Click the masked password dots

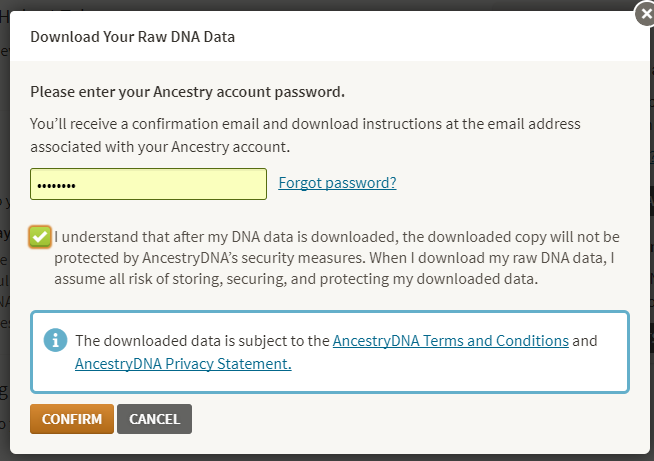[x=56, y=186]
